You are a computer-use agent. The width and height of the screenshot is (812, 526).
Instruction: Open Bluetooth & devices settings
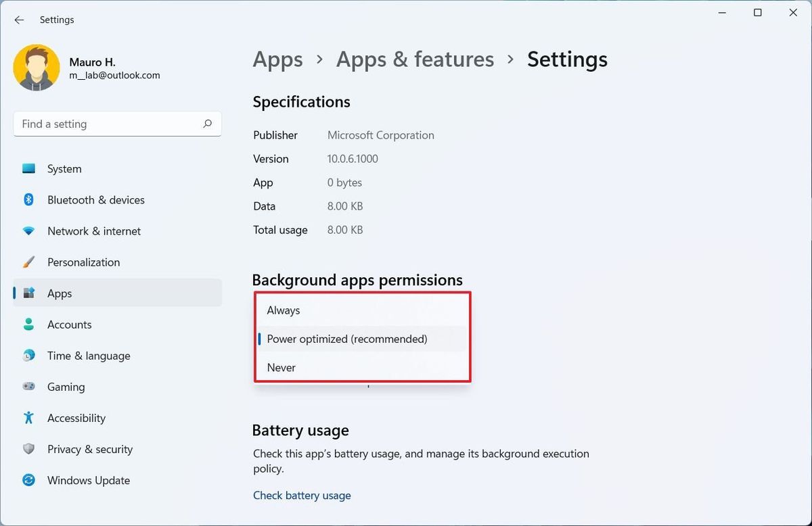coord(28,199)
